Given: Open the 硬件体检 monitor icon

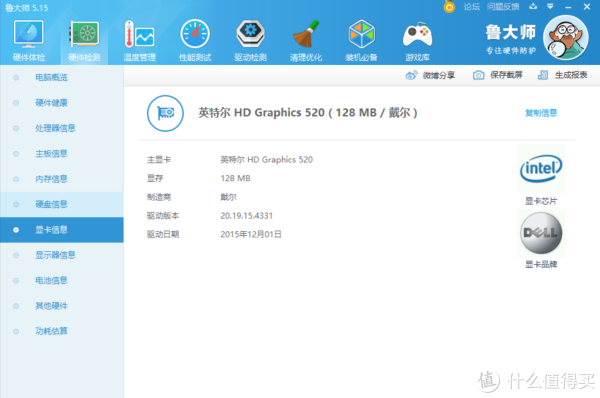Looking at the screenshot, I should tap(29, 34).
